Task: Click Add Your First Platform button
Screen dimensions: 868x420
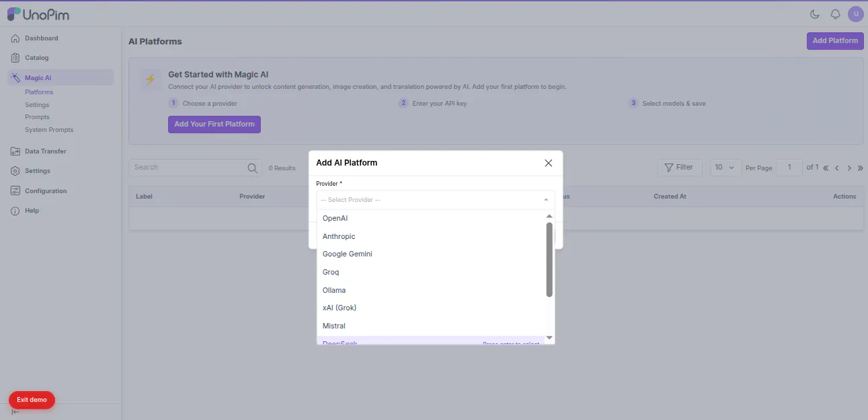Action: click(x=214, y=125)
